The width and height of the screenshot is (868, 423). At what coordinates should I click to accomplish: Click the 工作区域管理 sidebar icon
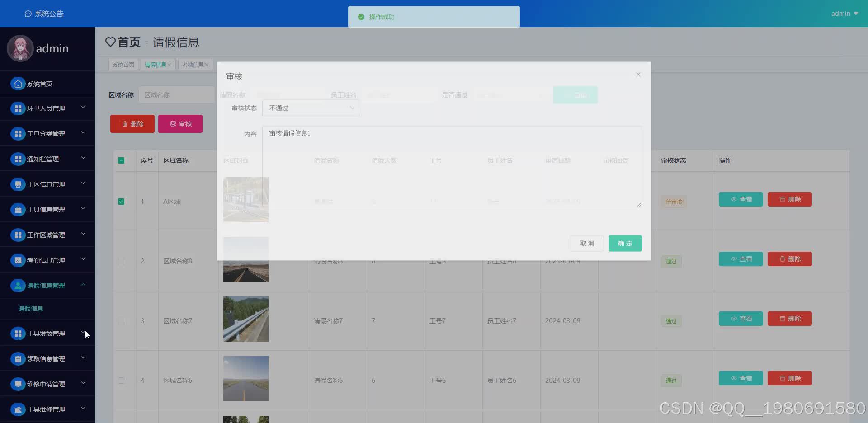tap(18, 235)
